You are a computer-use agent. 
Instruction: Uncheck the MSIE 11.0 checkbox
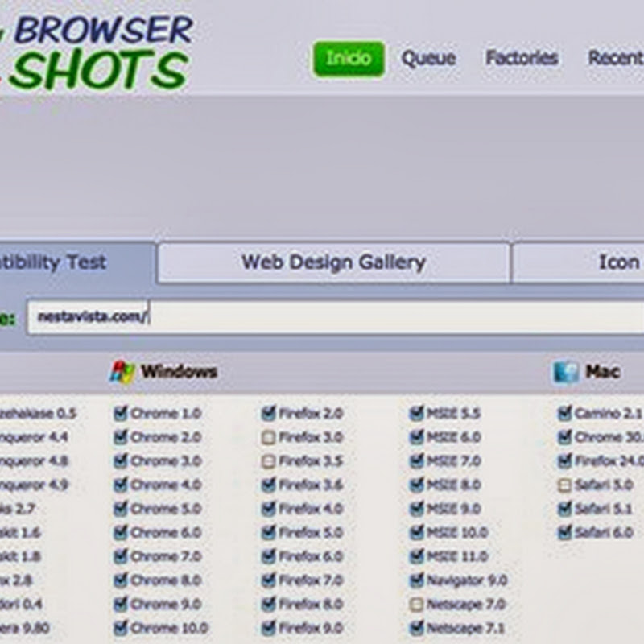[x=416, y=556]
